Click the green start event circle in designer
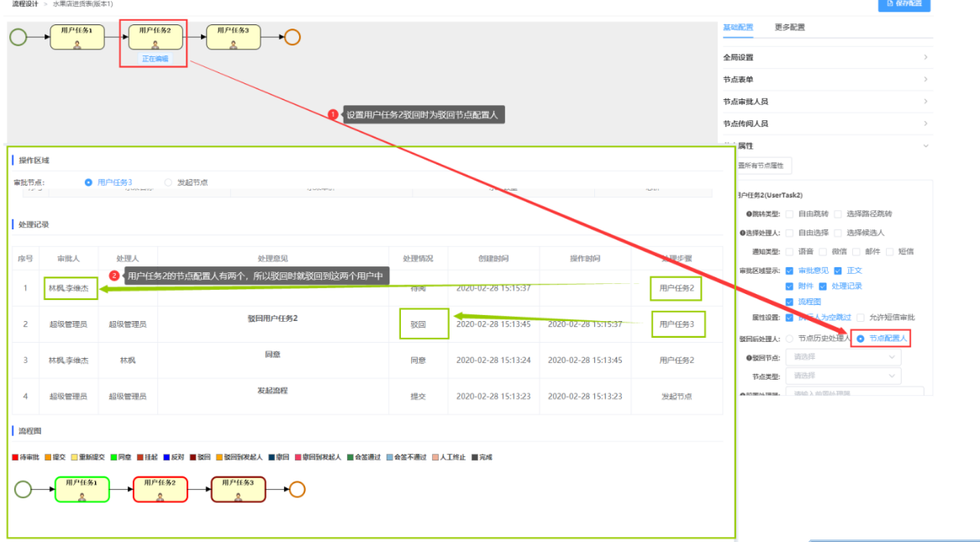 (x=18, y=37)
